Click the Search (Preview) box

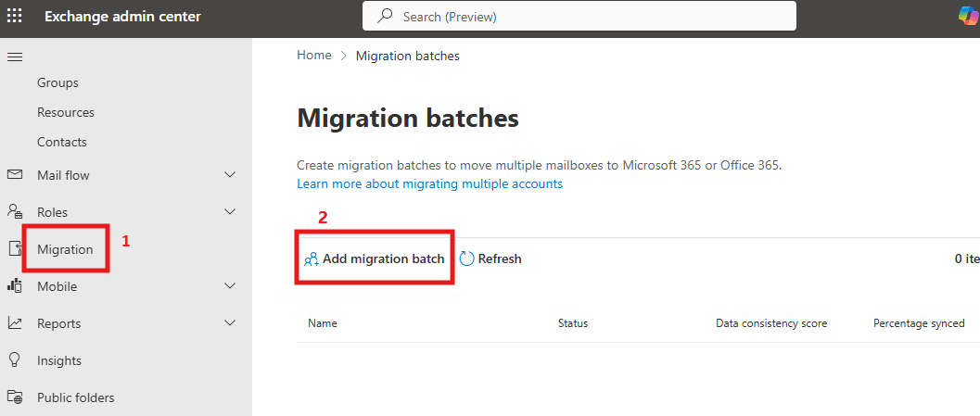(x=579, y=17)
